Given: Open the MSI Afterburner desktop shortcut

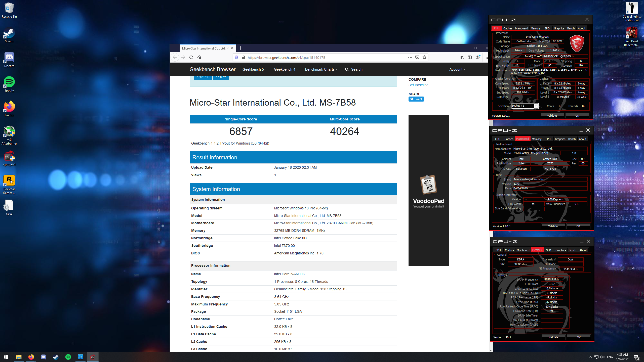Looking at the screenshot, I should [9, 135].
